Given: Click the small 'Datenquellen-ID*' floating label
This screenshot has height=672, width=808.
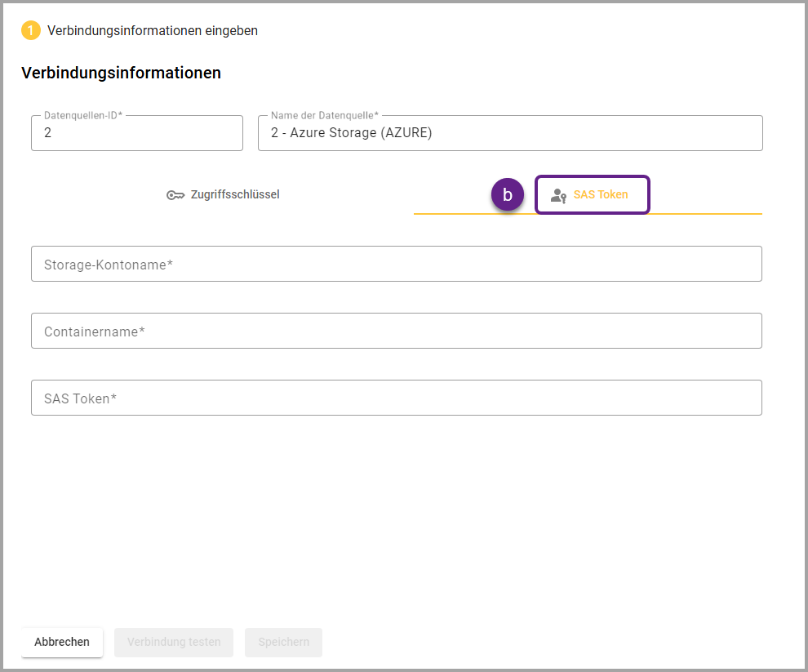Looking at the screenshot, I should (x=83, y=116).
